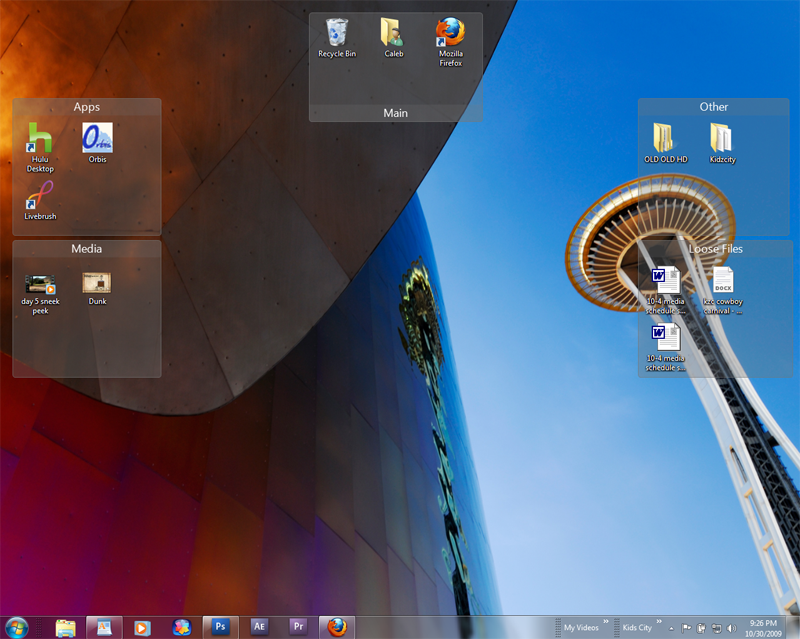Screen dimensions: 800x639
Task: Expand the Kids City toolbar chevron
Action: click(x=659, y=622)
